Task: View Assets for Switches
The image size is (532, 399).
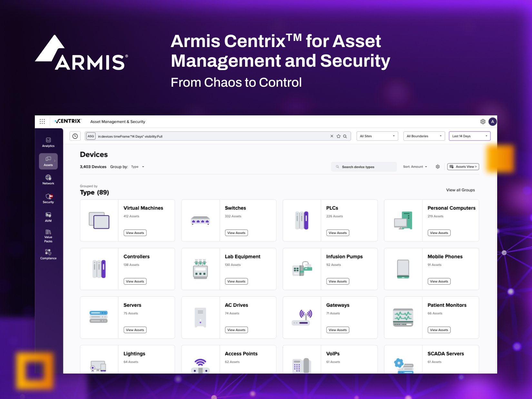Action: click(x=236, y=233)
